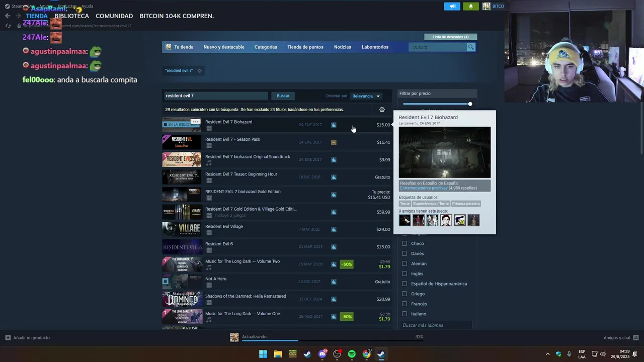Viewport: 644px width, 362px height.
Task: Click the plus icon beside Añadir un producto
Action: click(x=8, y=337)
